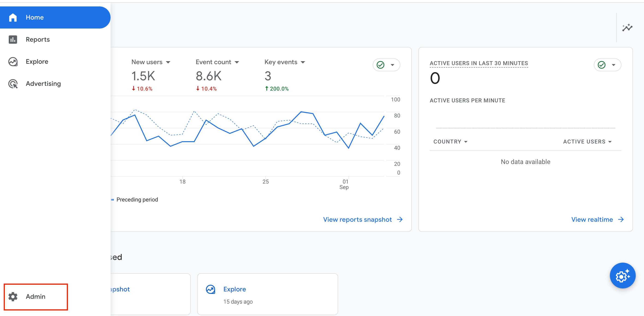Select Reports in the navigation menu
The height and width of the screenshot is (316, 644).
[x=38, y=39]
